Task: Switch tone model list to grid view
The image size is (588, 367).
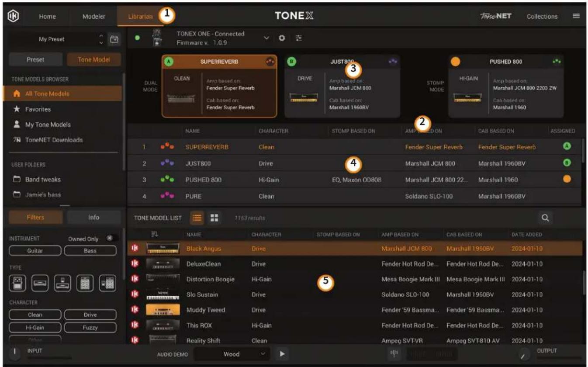Action: (x=214, y=218)
